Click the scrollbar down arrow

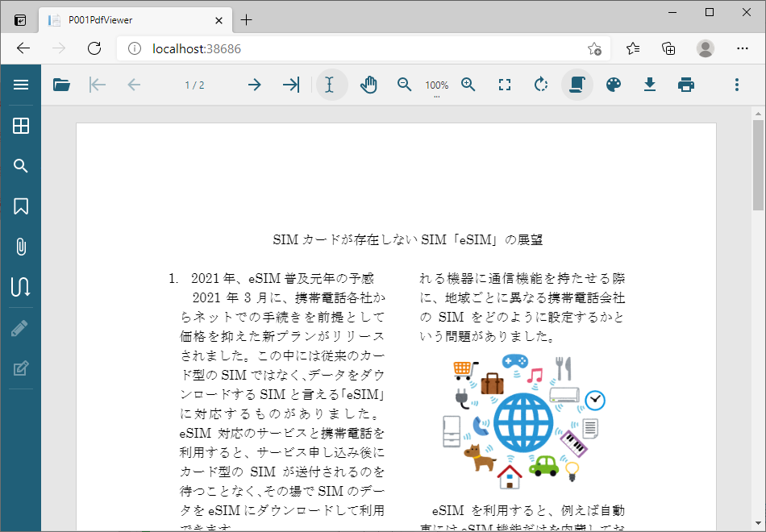click(x=758, y=524)
